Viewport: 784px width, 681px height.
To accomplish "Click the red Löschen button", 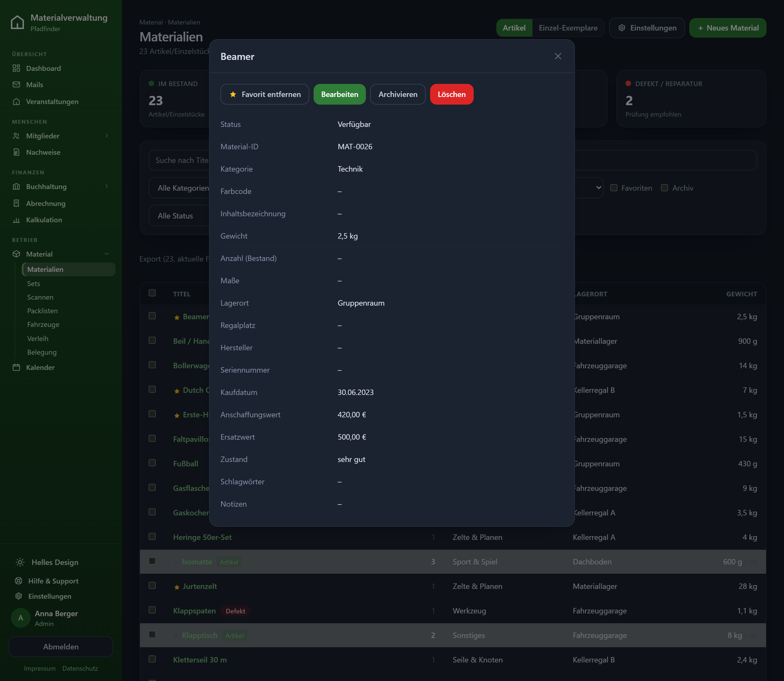I will coord(452,94).
